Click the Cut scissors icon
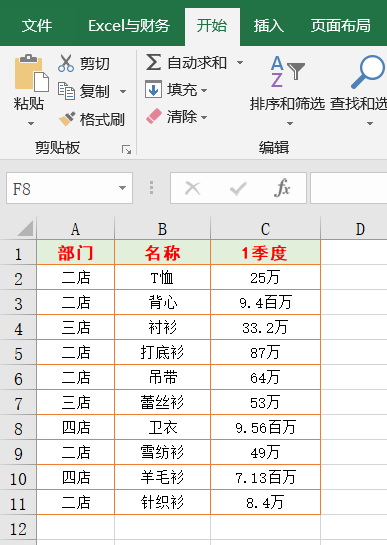The width and height of the screenshot is (387, 545). click(x=66, y=63)
